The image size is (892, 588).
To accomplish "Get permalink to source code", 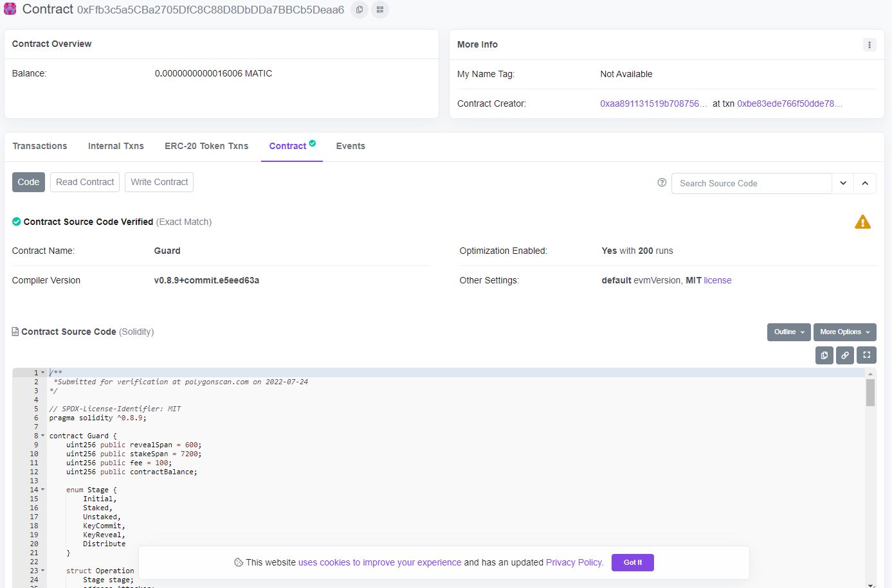I will (x=845, y=355).
